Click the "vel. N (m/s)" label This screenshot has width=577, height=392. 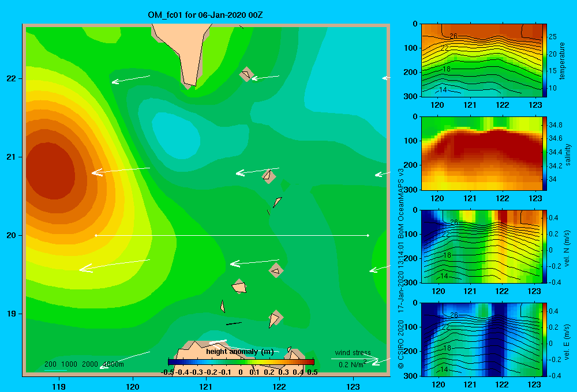tap(567, 248)
